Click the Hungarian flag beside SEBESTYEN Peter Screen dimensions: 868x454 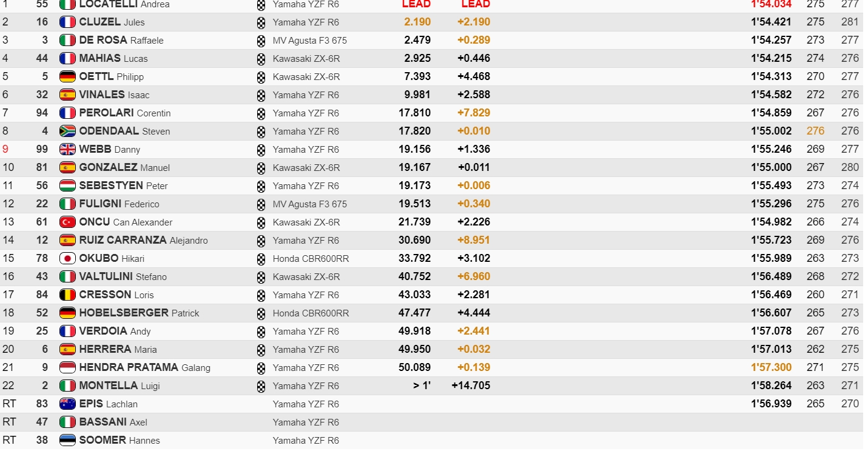pos(67,185)
